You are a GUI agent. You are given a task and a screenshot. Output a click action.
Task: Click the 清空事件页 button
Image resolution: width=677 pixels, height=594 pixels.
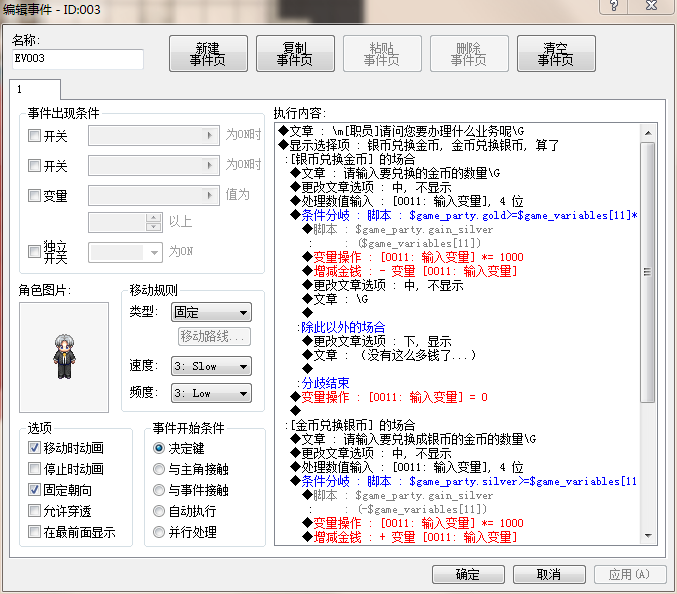pos(556,54)
